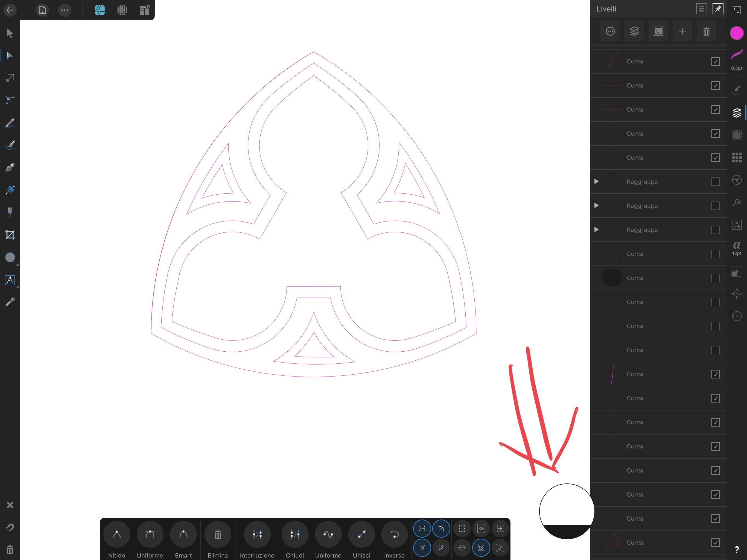Open the Transform studio
The height and width of the screenshot is (560, 747).
click(x=737, y=271)
